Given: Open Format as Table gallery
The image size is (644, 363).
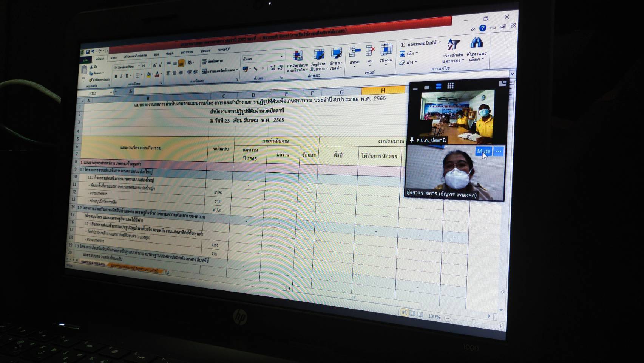Looking at the screenshot, I should [319, 59].
